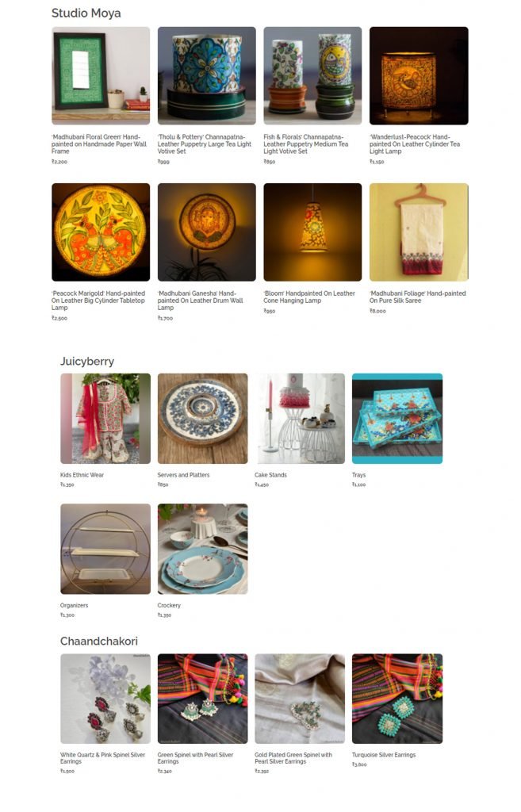Click the Turquoise Silver Earrings title
Viewport: 521px width, 812px height.
(x=384, y=755)
